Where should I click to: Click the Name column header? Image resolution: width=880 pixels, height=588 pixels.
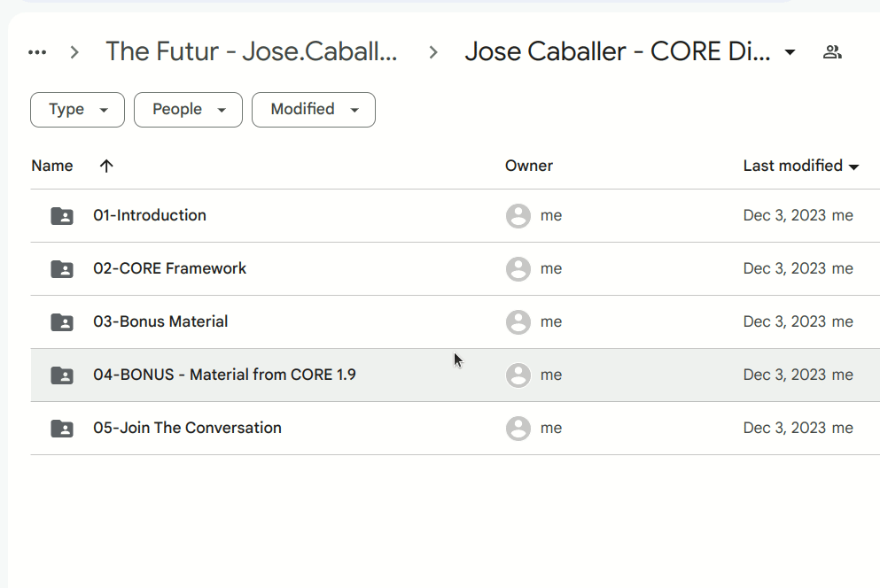click(52, 166)
